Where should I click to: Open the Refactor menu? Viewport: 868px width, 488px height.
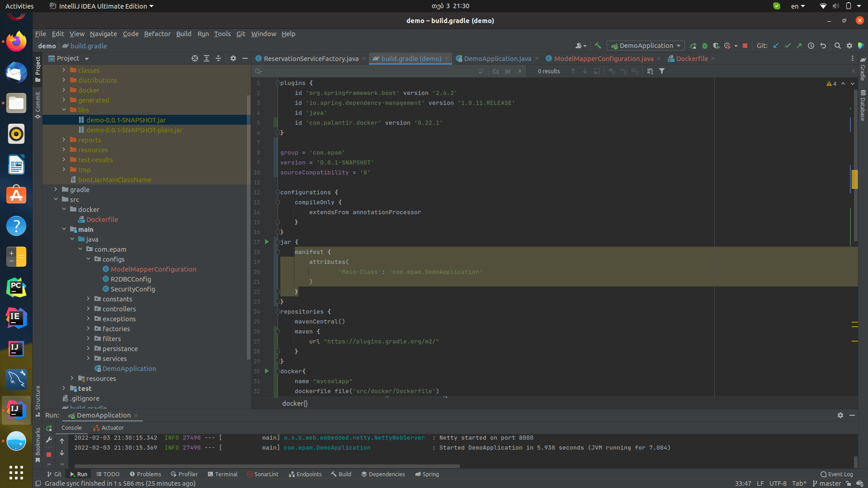pos(157,34)
